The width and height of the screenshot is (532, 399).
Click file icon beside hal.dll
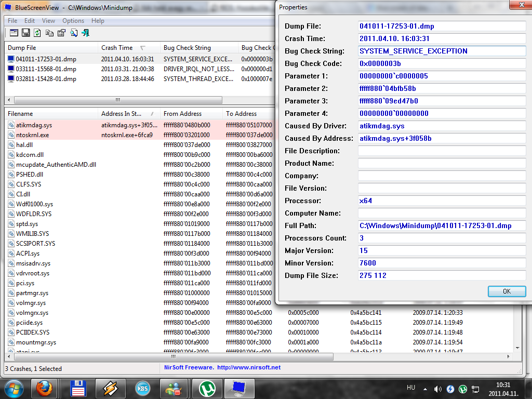11,145
